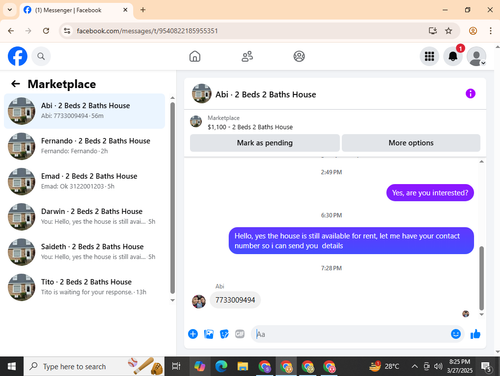Open Windows notification center
The width and height of the screenshot is (500, 376).
(486, 367)
